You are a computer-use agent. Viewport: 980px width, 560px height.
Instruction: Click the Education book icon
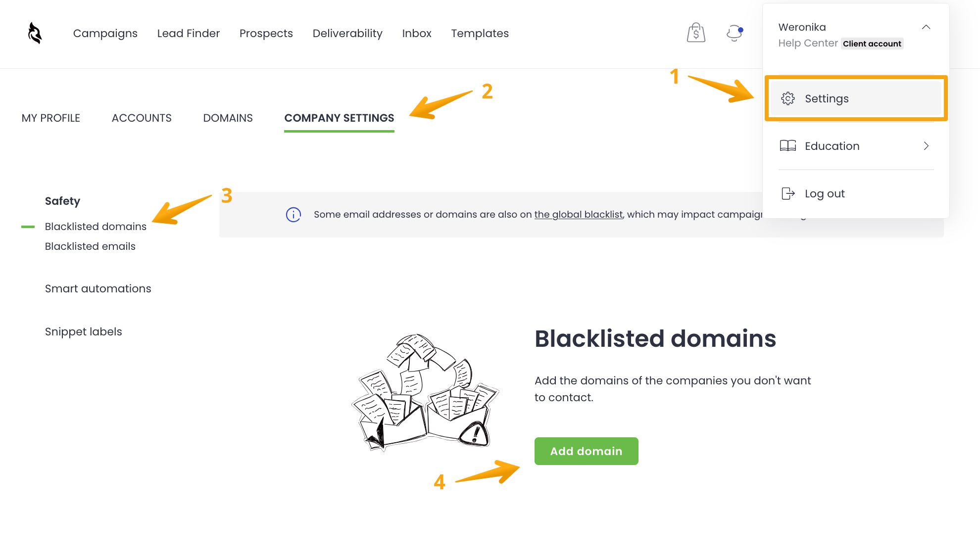pos(788,146)
